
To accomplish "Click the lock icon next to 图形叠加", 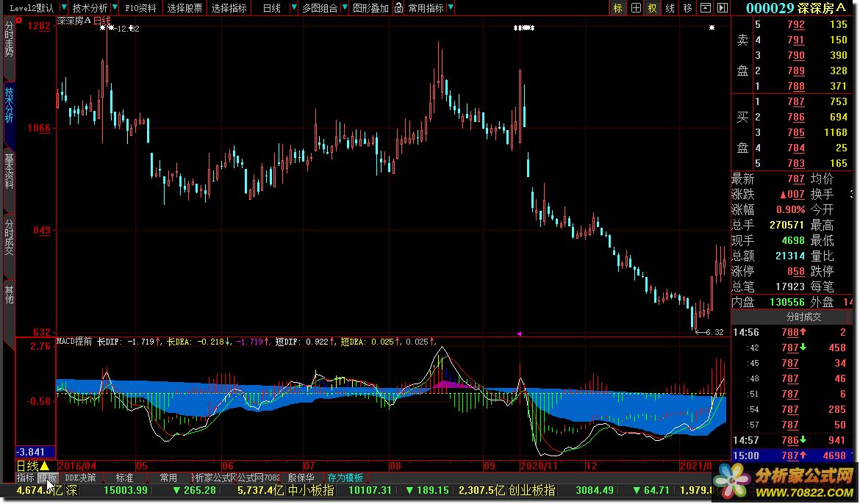I will pyautogui.click(x=398, y=7).
